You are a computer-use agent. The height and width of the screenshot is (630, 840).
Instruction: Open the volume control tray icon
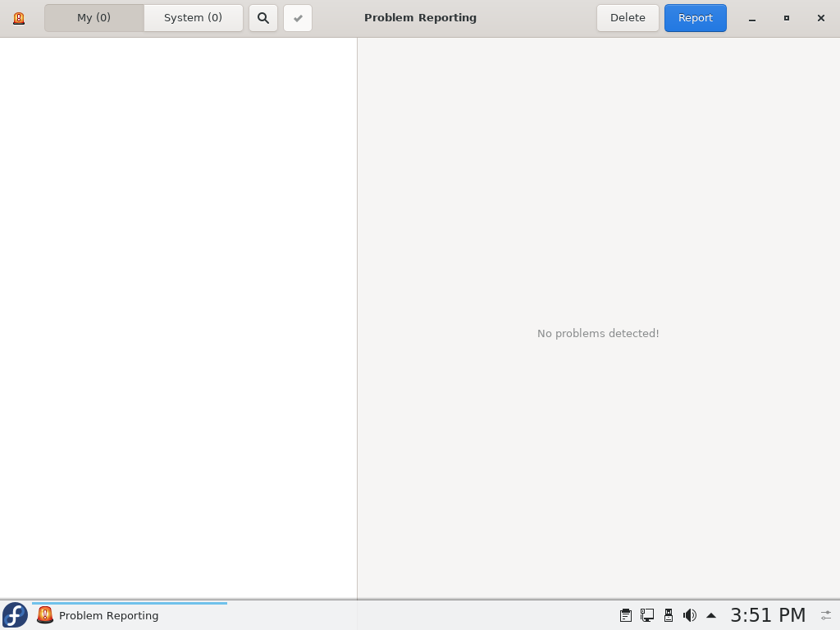[690, 615]
